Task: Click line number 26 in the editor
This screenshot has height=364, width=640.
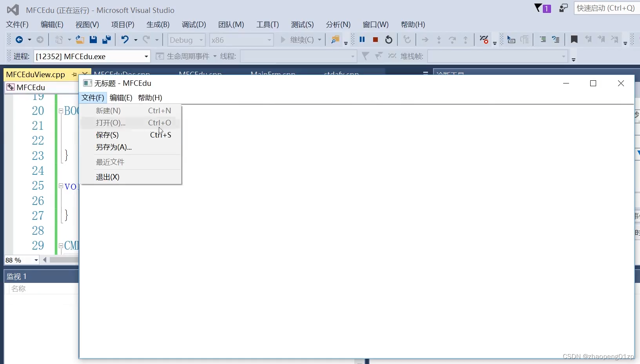Action: pyautogui.click(x=38, y=201)
